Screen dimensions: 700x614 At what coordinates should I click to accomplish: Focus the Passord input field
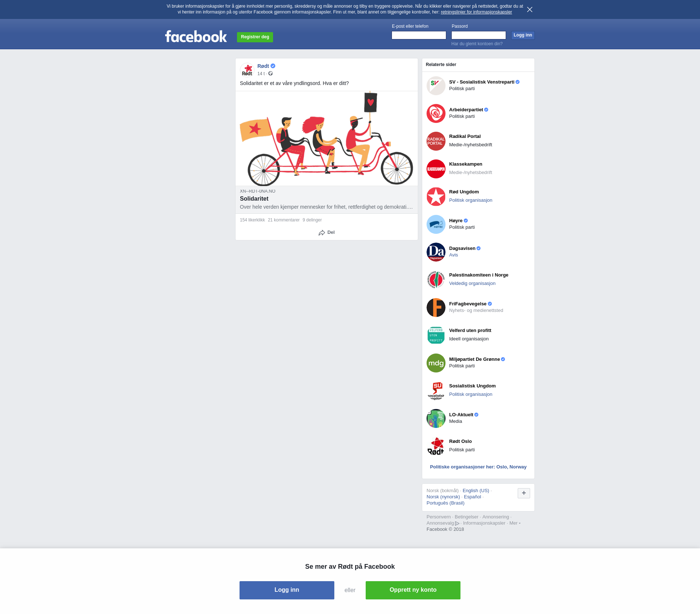click(x=479, y=35)
